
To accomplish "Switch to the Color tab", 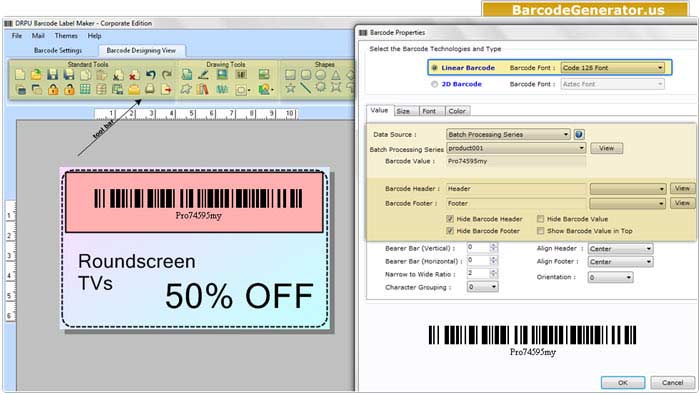I will pos(457,111).
